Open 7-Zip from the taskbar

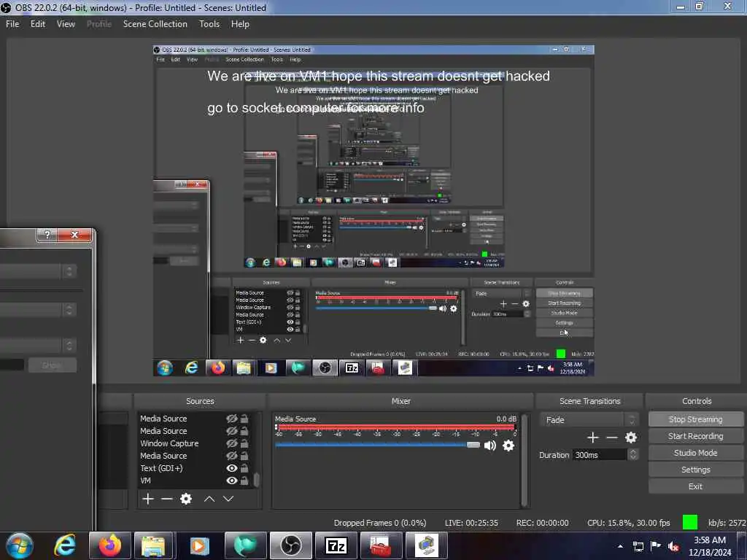(x=336, y=545)
